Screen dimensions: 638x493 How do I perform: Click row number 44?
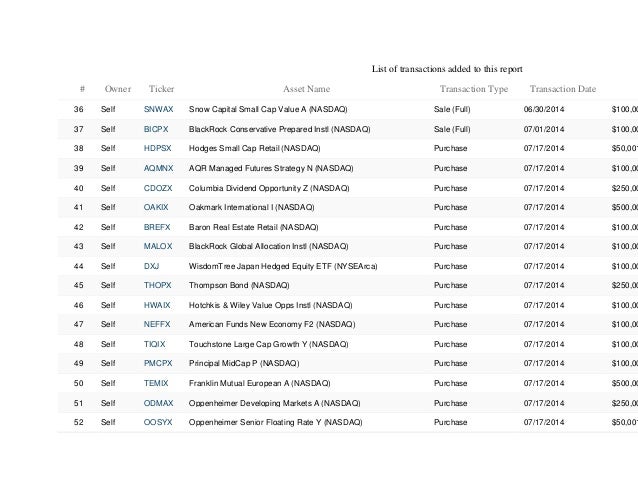(79, 266)
